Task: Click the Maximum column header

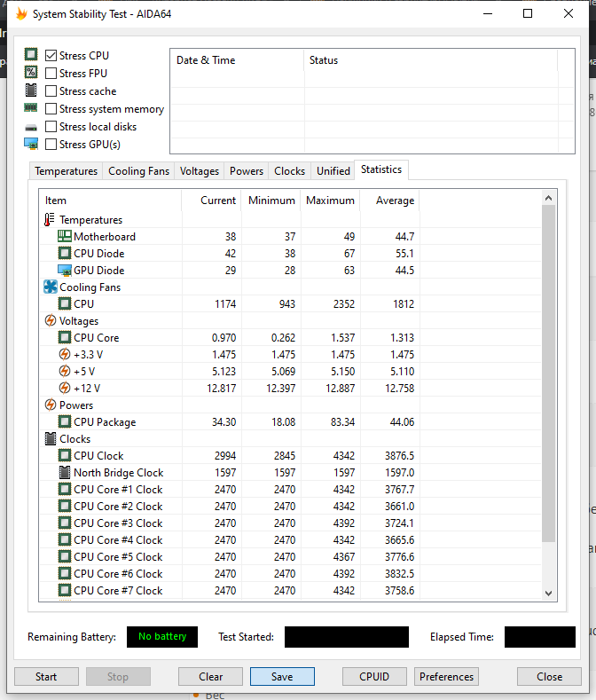Action: (x=330, y=201)
